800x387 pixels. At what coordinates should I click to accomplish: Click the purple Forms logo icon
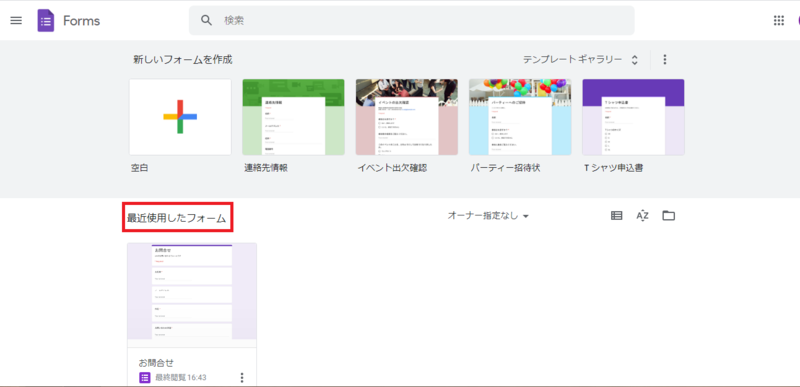tap(46, 21)
